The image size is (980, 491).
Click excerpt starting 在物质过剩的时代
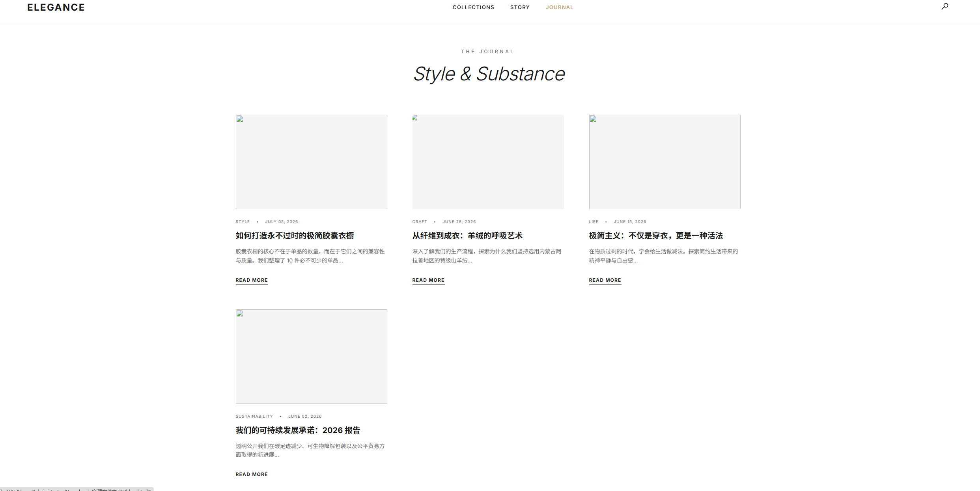coord(664,256)
